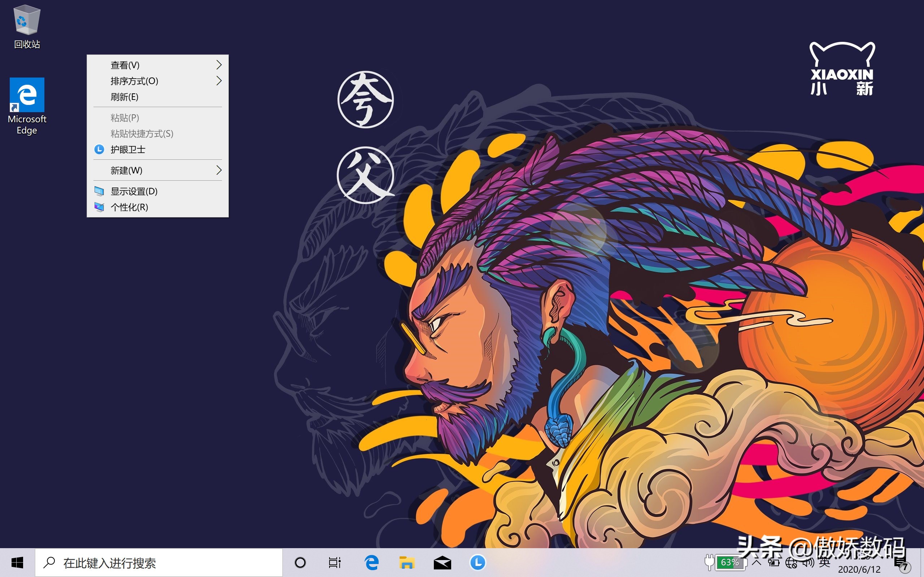The height and width of the screenshot is (577, 924).
Task: Launch Edge from the taskbar
Action: 371,563
